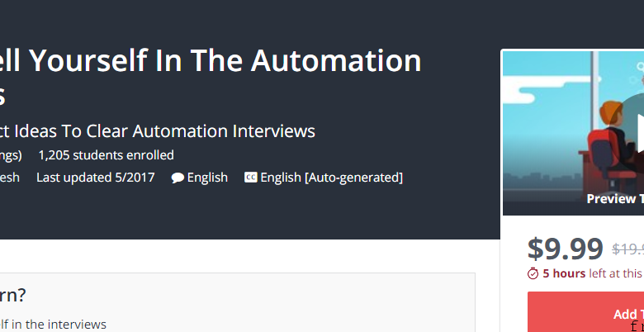The width and height of the screenshot is (644, 332).
Task: Click the CC closed captions icon
Action: pyautogui.click(x=250, y=178)
